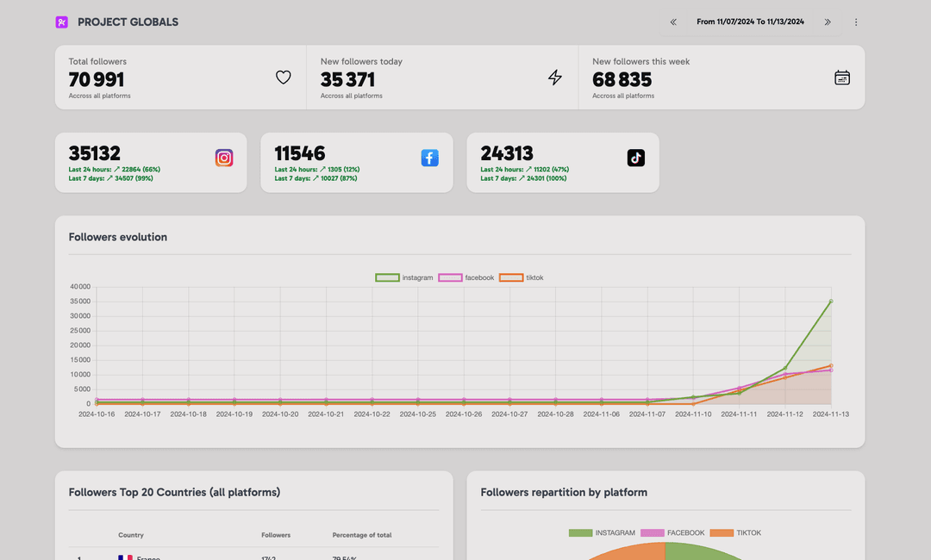The image size is (931, 560).
Task: Click the Project Globals purple logo icon
Action: [62, 22]
